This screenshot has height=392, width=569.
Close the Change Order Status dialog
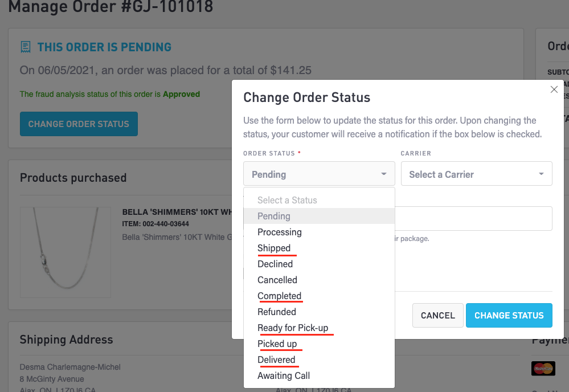pyautogui.click(x=554, y=89)
